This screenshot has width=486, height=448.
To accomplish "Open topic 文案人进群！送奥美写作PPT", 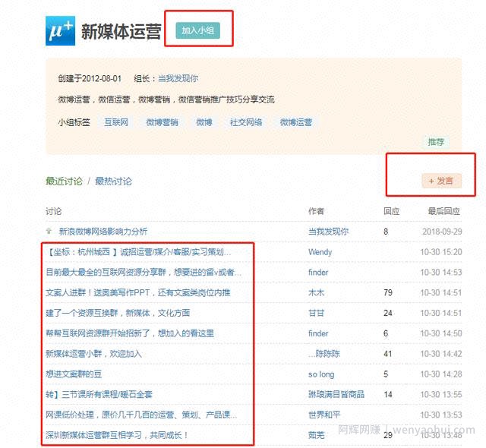I will coord(138,293).
